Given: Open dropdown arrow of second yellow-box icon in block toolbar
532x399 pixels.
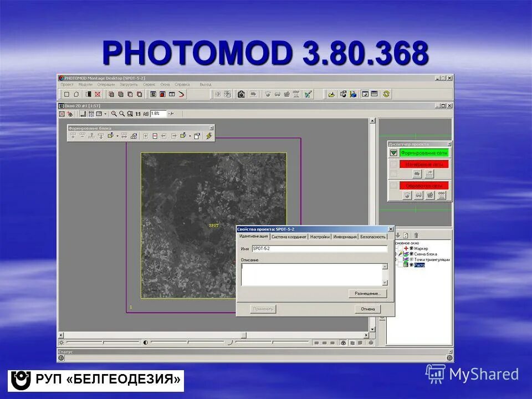Looking at the screenshot, I should [190, 136].
